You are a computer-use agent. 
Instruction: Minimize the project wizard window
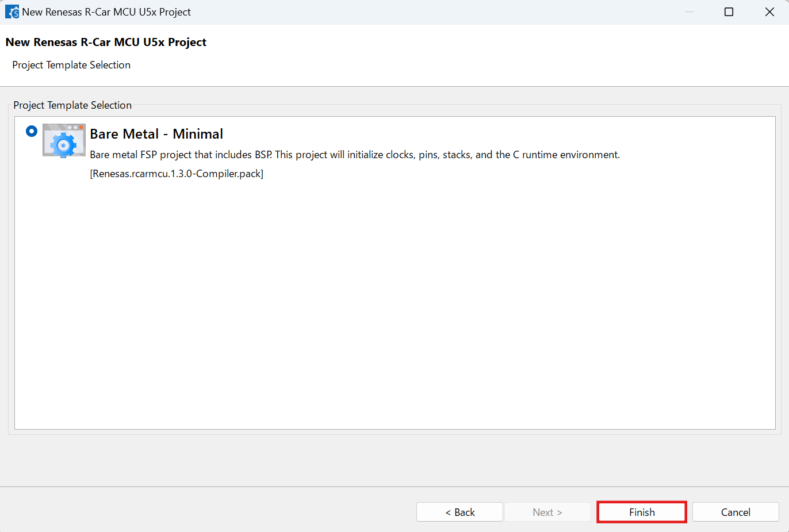click(x=689, y=12)
